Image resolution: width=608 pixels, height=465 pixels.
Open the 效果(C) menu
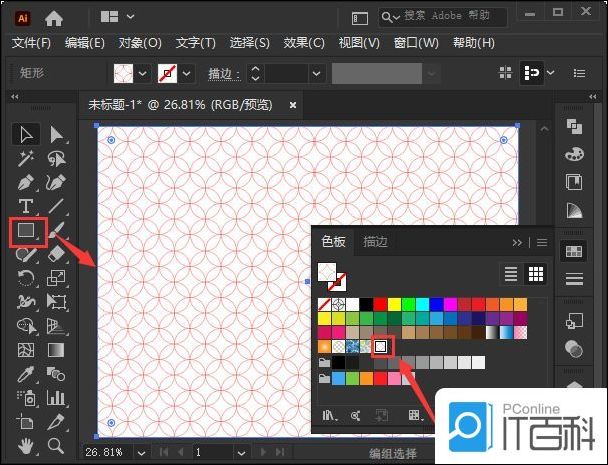304,43
